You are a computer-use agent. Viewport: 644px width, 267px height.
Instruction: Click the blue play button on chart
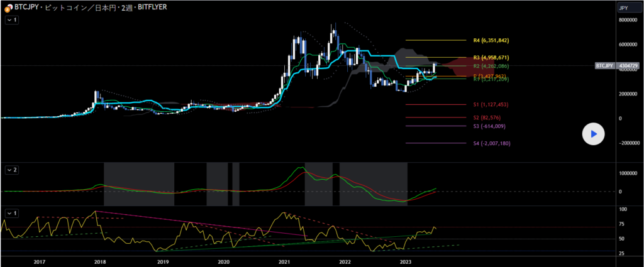592,134
